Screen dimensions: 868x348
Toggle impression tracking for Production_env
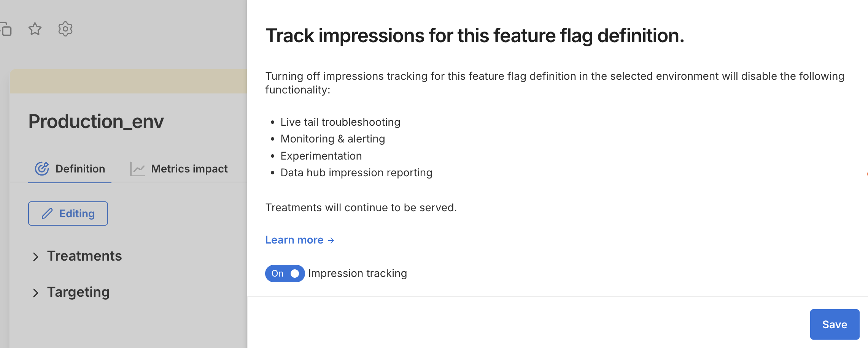click(x=285, y=273)
